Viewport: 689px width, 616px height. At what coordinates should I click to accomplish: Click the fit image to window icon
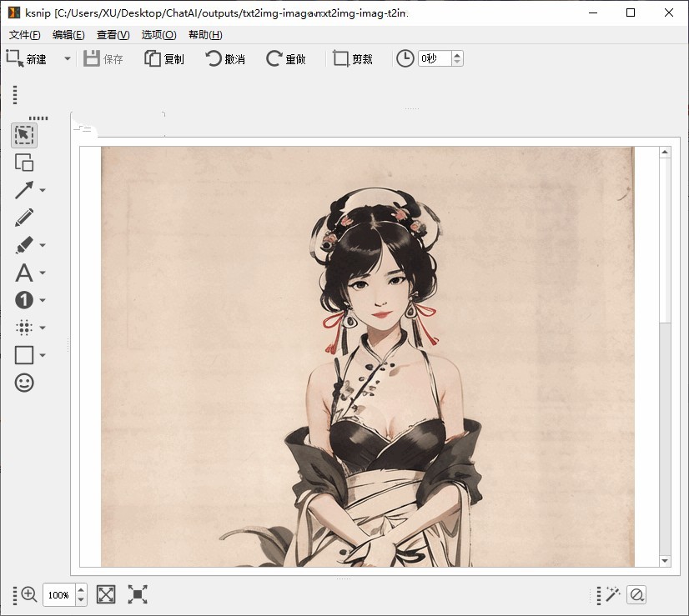(106, 594)
